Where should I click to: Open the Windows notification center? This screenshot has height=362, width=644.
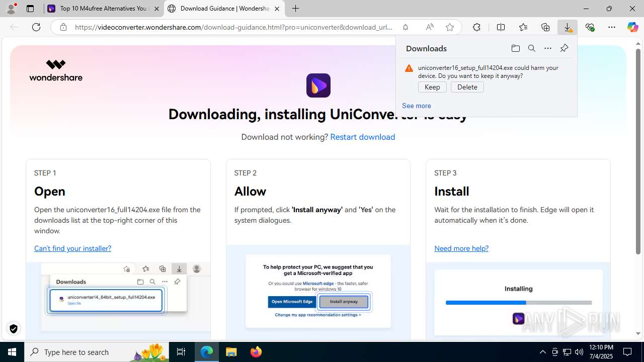click(628, 352)
